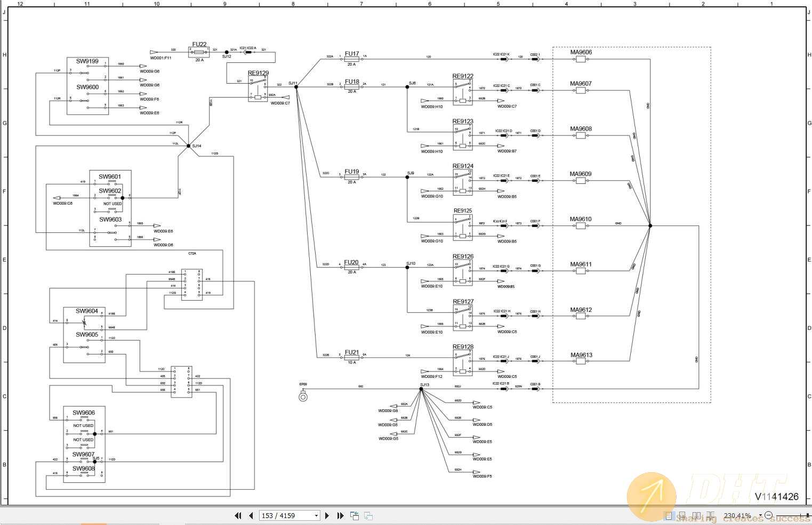Go to the previous page

(x=251, y=515)
